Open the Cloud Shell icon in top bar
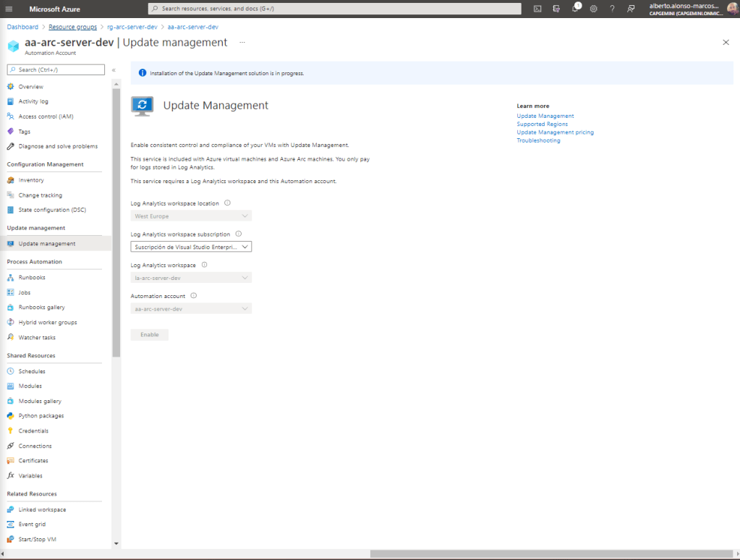 [537, 9]
